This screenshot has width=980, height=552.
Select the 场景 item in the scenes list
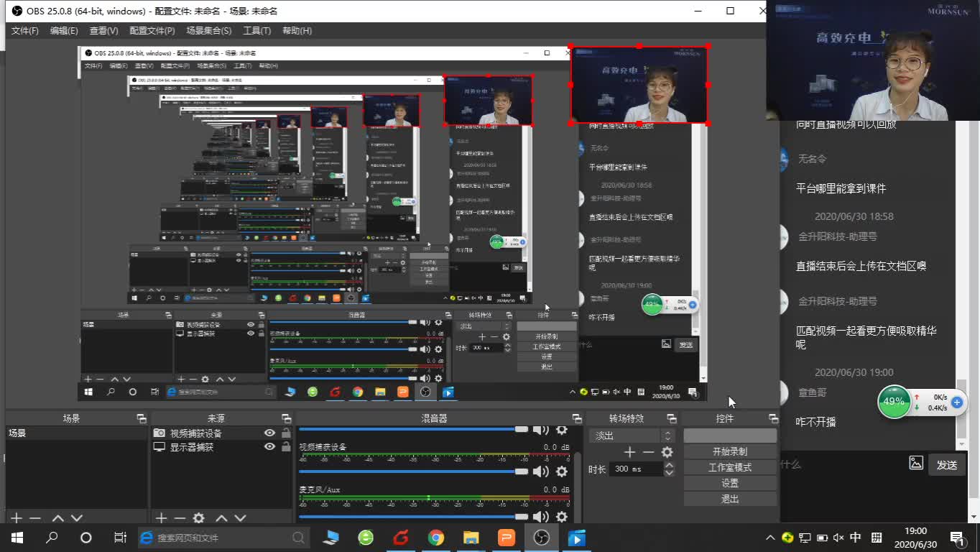76,433
